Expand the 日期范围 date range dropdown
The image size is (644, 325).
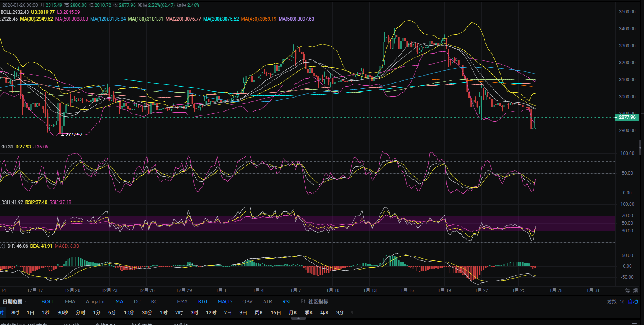[14, 301]
